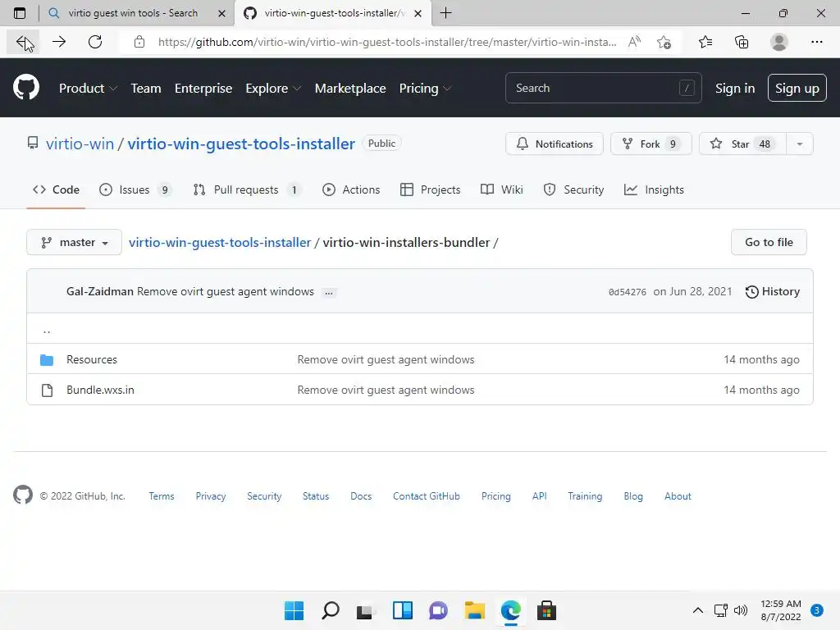
Task: Close the virtio-win-guest-tools-installer tab
Action: pos(418,13)
